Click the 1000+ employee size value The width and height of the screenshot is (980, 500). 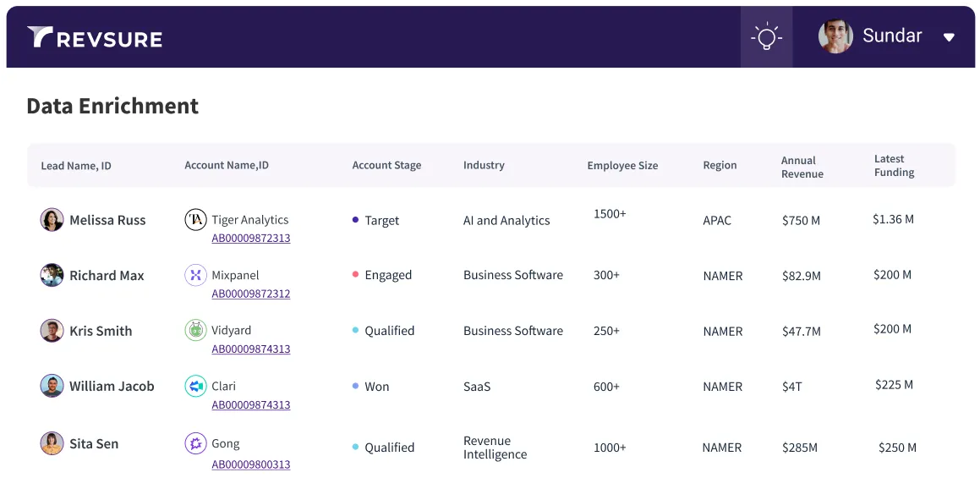[610, 448]
